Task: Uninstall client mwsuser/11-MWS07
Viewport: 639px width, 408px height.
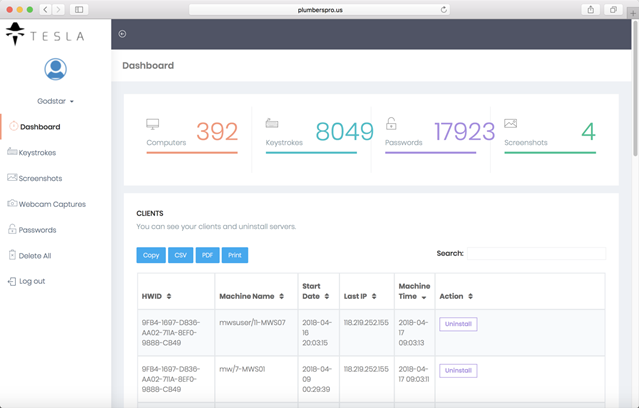Action: [x=458, y=324]
